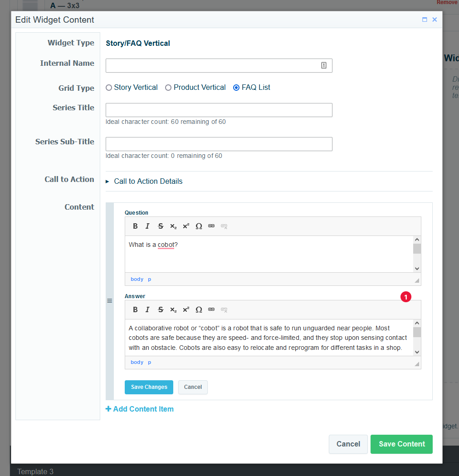Insert special character in Question editor
This screenshot has height=476, width=459.
[199, 226]
